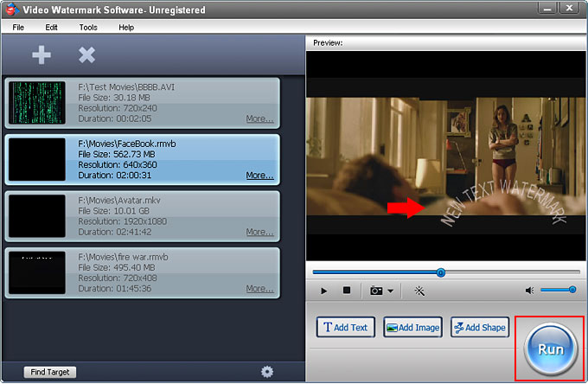
Task: Open the Tools menu
Action: click(x=88, y=28)
